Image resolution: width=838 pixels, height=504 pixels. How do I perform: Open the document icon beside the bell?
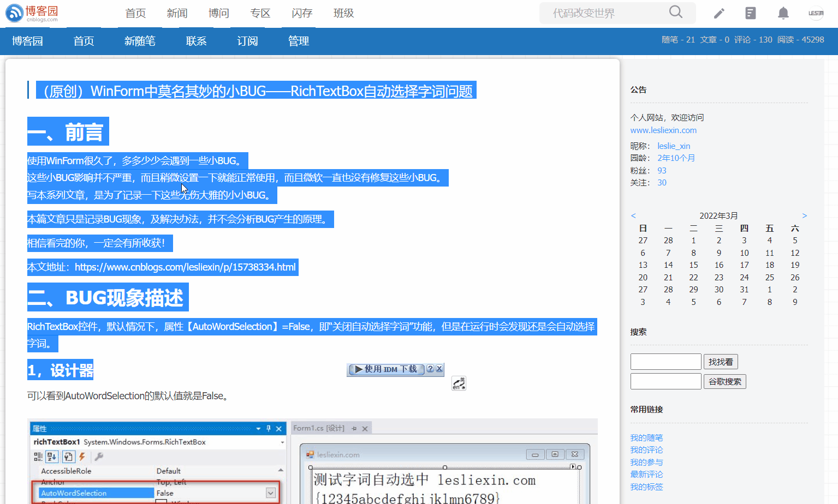[751, 13]
